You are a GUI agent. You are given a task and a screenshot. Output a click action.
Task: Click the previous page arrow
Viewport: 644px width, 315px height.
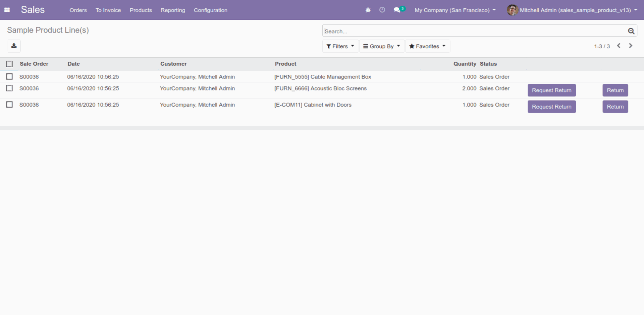click(x=619, y=46)
